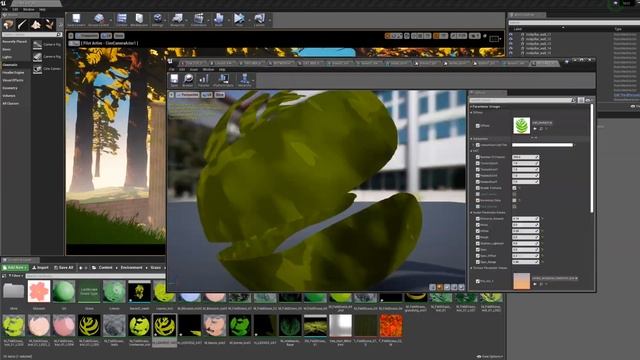Click Params in the material instance editor toolbar
Viewport: 640px width, 360px height.
coord(203,80)
